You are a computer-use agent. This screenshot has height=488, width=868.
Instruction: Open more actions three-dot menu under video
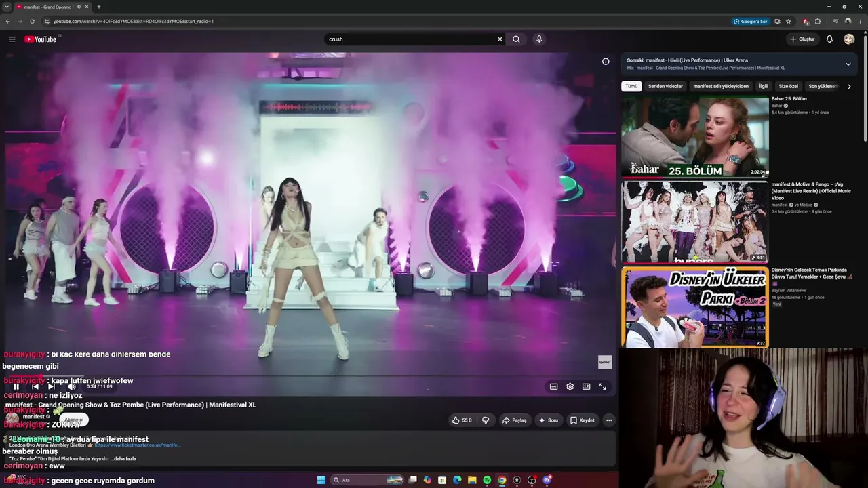pyautogui.click(x=609, y=420)
